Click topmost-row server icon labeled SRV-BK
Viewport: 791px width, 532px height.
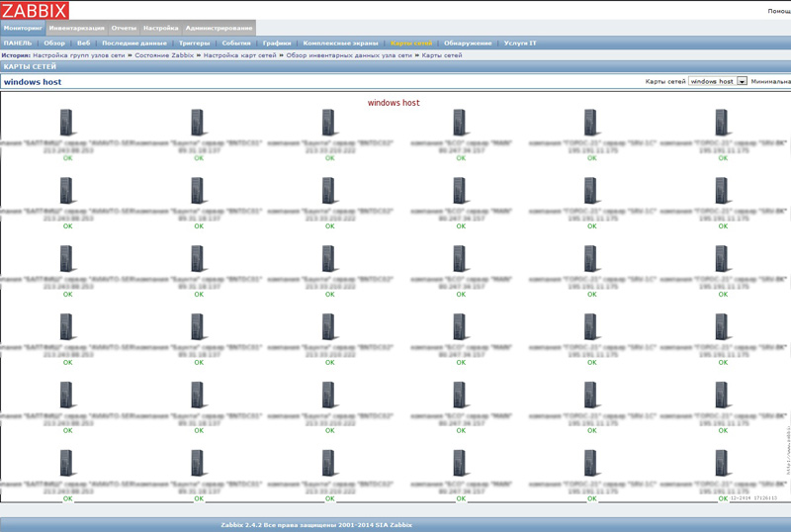click(722, 123)
